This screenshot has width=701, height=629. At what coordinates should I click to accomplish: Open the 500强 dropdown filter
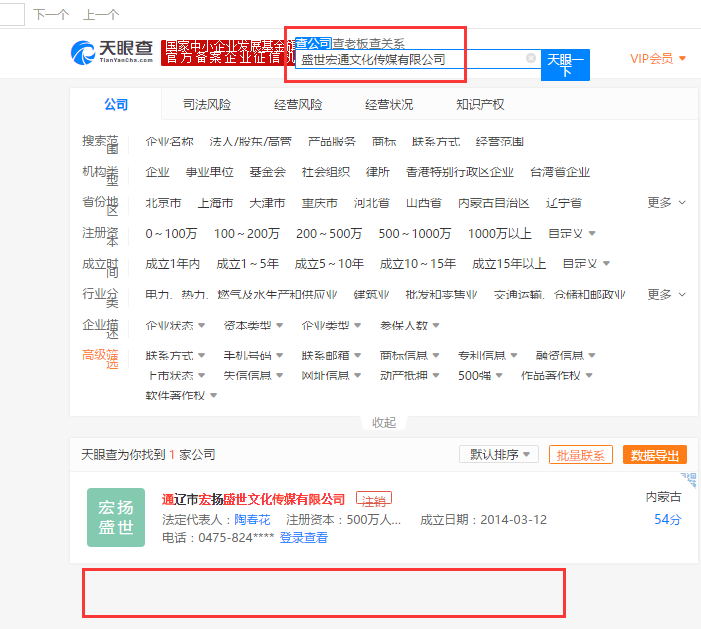pyautogui.click(x=480, y=376)
